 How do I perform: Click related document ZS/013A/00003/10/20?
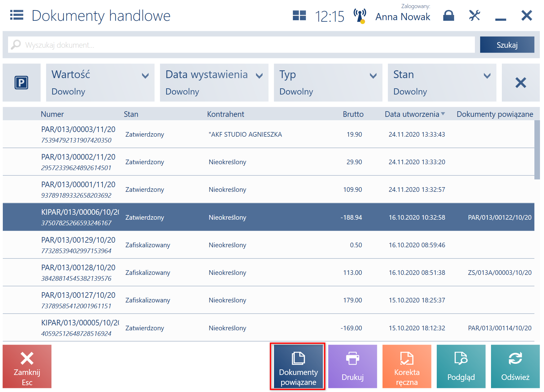click(x=500, y=272)
